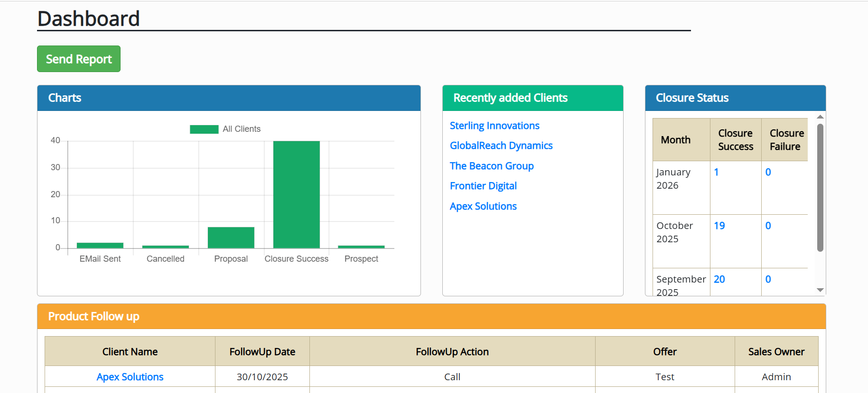Click the Closure Status scrollbar thumb
This screenshot has width=868, height=393.
[x=820, y=187]
